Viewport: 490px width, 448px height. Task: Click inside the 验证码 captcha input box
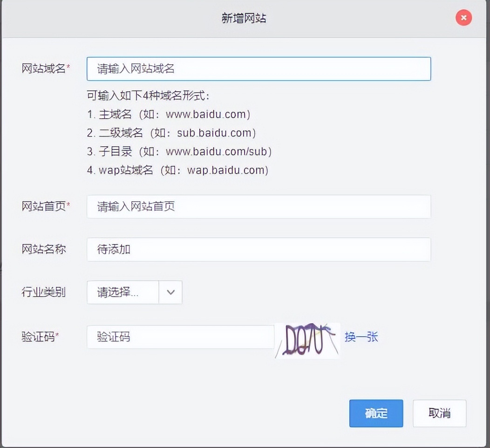180,337
